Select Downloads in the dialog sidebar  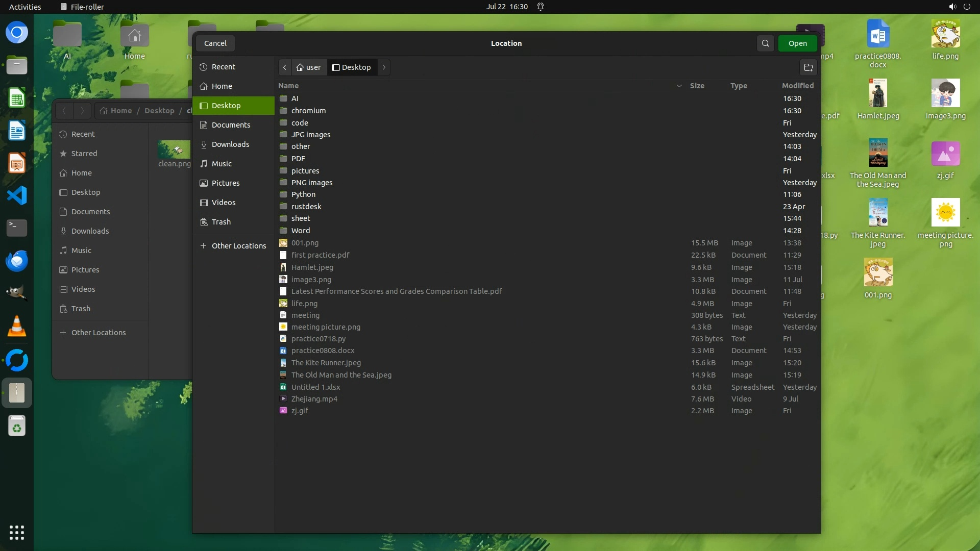[230, 144]
